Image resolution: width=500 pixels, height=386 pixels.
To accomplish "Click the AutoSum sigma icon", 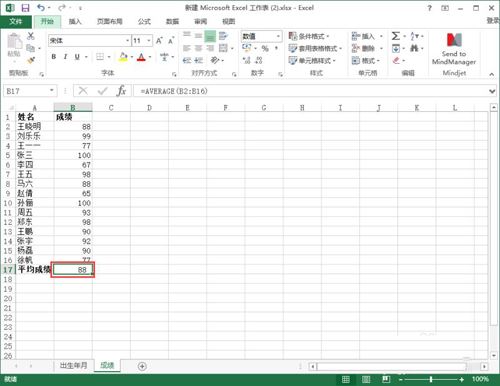I will (395, 36).
